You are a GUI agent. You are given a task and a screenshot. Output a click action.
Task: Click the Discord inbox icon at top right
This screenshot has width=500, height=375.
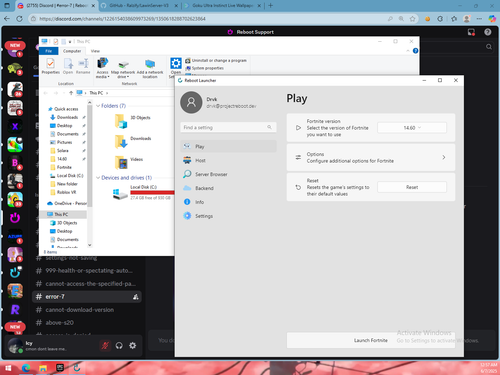pyautogui.click(x=471, y=32)
